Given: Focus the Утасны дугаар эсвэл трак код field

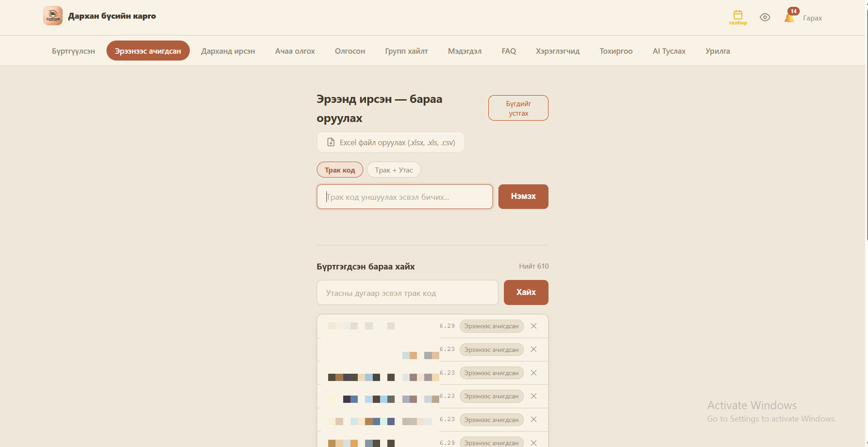Looking at the screenshot, I should click(x=407, y=293).
